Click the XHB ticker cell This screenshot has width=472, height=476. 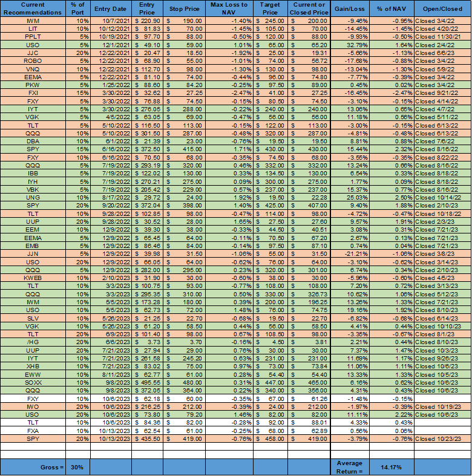click(33, 367)
